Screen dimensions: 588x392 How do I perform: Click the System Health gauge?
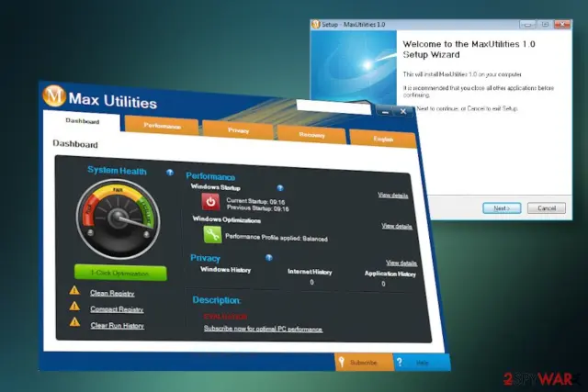[118, 219]
